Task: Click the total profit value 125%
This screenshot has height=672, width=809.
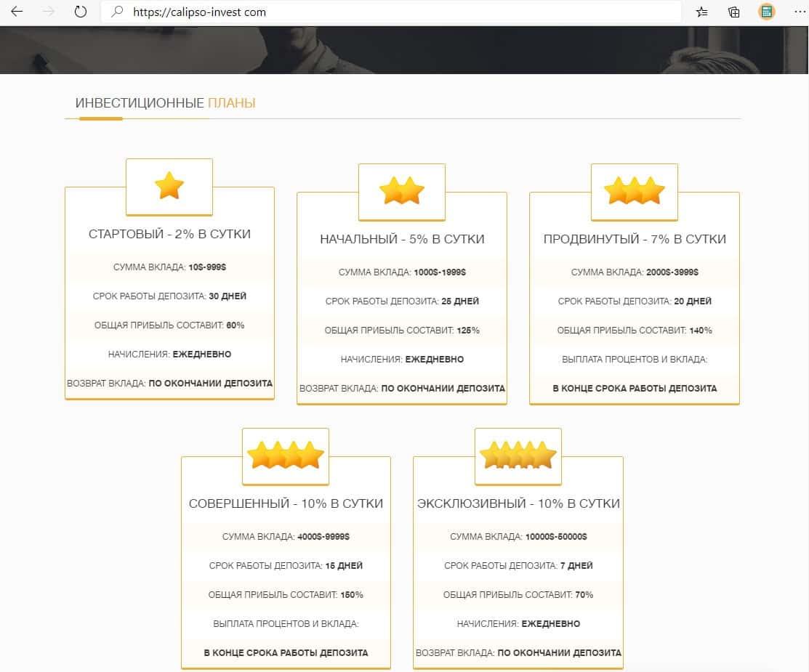Action: pyautogui.click(x=468, y=331)
